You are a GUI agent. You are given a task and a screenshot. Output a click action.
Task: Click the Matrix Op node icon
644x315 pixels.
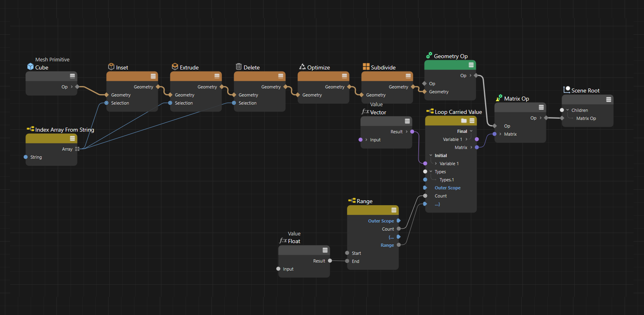(499, 98)
